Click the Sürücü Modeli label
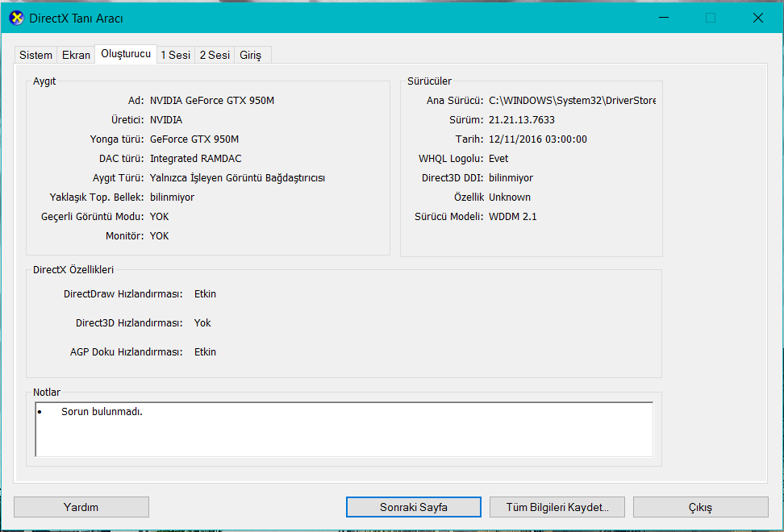 [449, 217]
